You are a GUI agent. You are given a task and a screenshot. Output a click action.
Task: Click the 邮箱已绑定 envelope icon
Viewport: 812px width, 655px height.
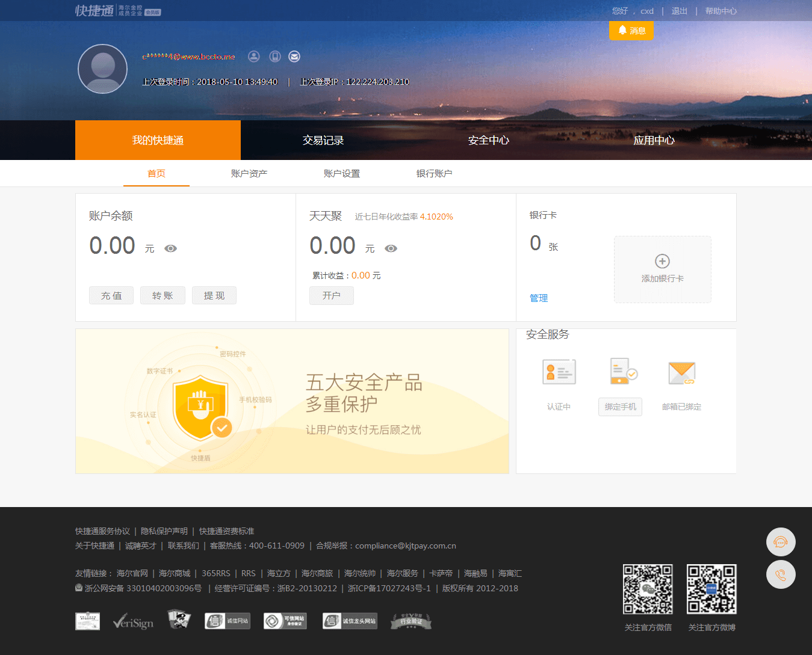point(682,373)
